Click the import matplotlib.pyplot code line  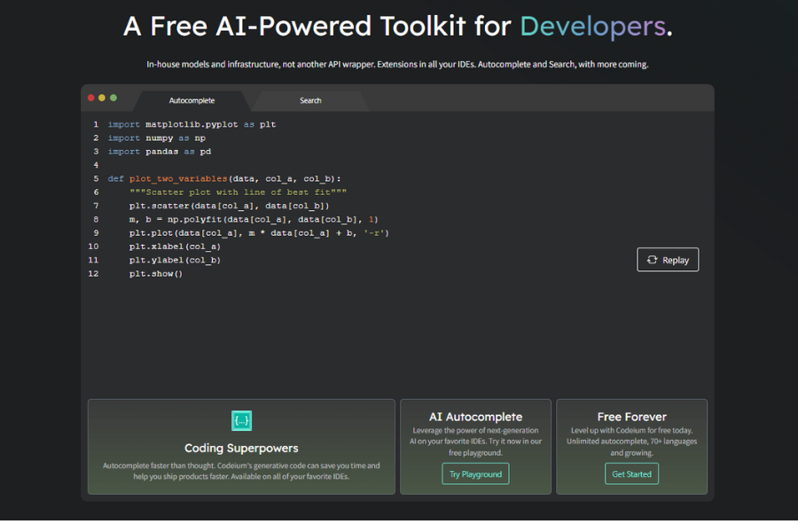pos(191,124)
